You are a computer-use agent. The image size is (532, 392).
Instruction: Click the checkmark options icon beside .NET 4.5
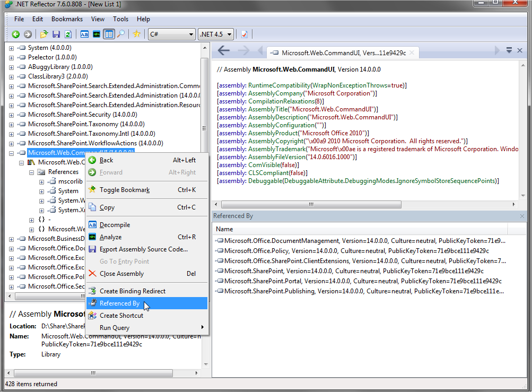245,34
